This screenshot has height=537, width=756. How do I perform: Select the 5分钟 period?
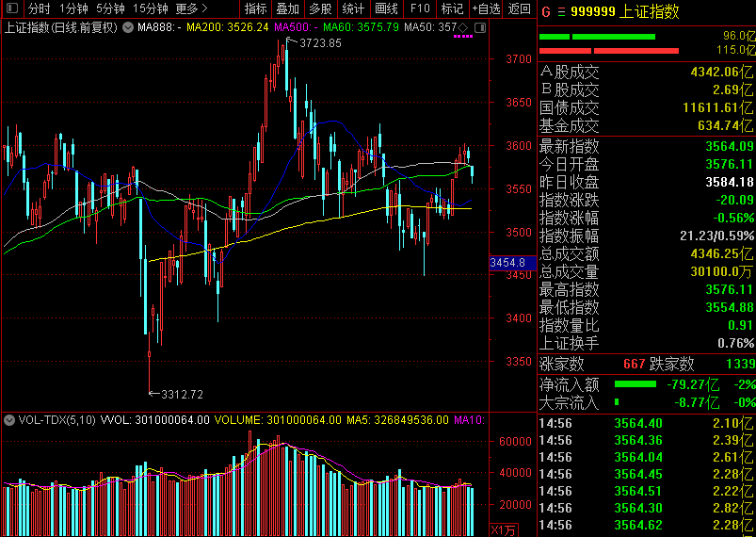(x=110, y=8)
